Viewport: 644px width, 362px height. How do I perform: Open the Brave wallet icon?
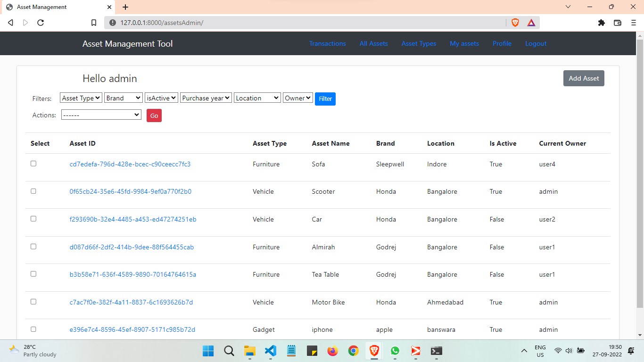click(618, 23)
